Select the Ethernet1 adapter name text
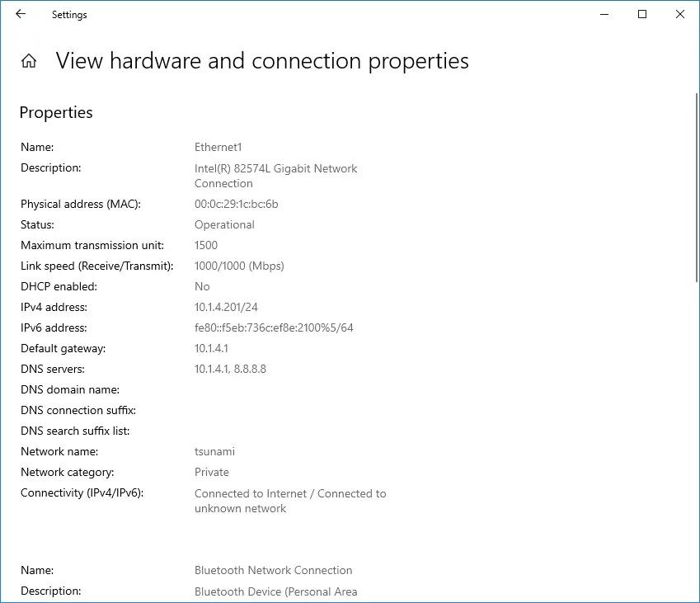The width and height of the screenshot is (700, 603). [x=218, y=147]
